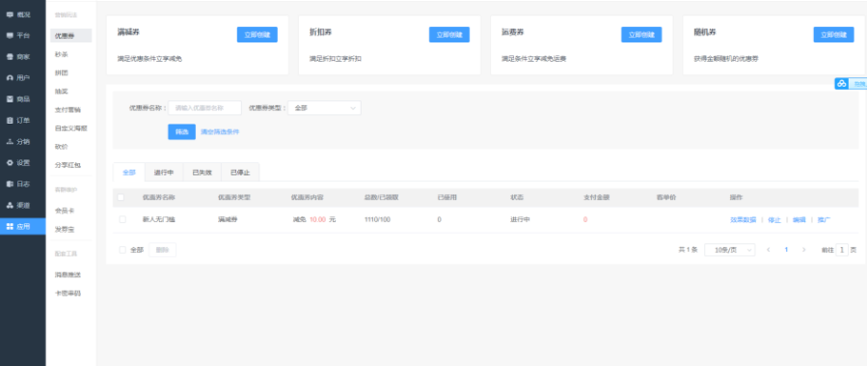Open 渠道 channels in main sidebar
The image size is (868, 366).
click(x=23, y=205)
